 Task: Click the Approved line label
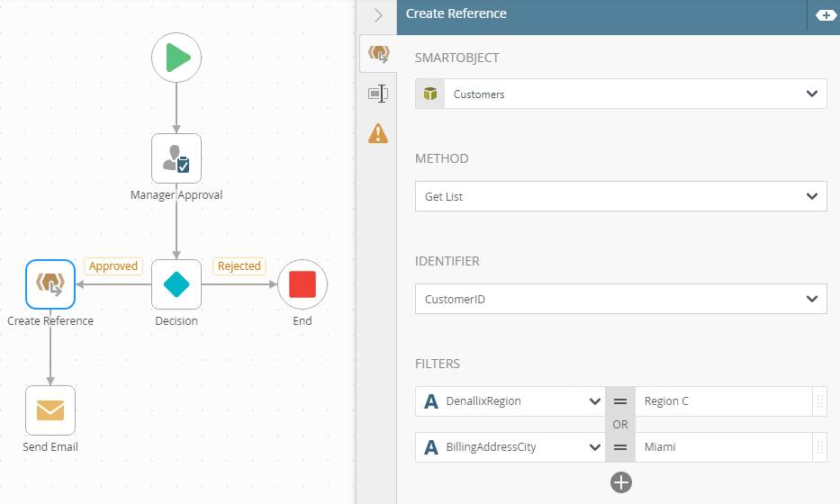click(x=113, y=266)
